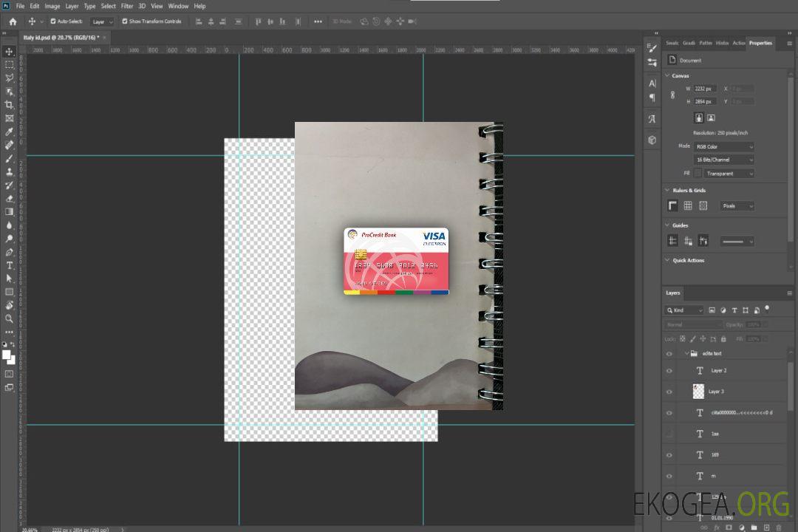Screen dimensions: 798x532
Task: Toggle the grid icon in Rulers & Grids
Action: point(688,206)
